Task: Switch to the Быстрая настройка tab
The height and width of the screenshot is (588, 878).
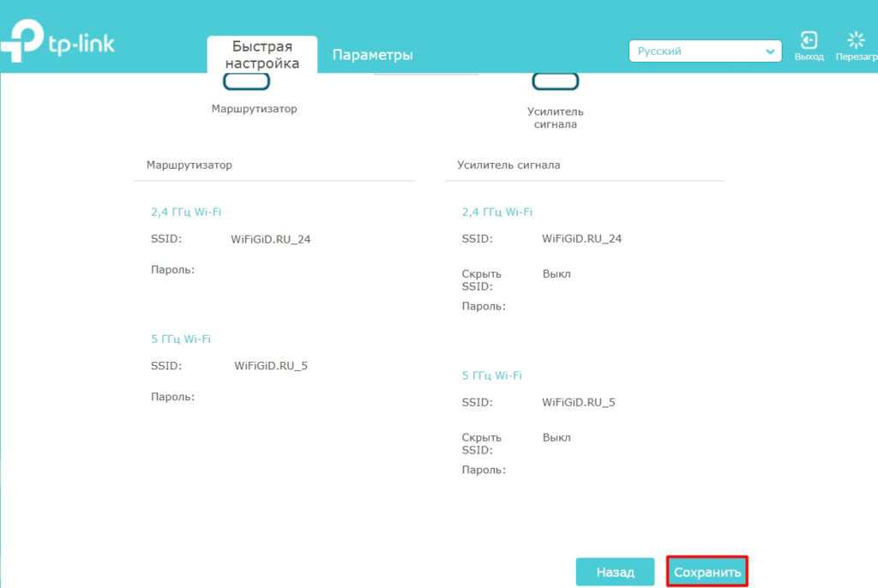Action: [x=262, y=55]
